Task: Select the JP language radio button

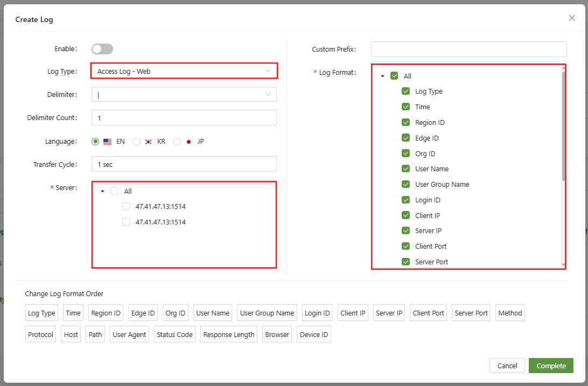Action: click(x=177, y=142)
